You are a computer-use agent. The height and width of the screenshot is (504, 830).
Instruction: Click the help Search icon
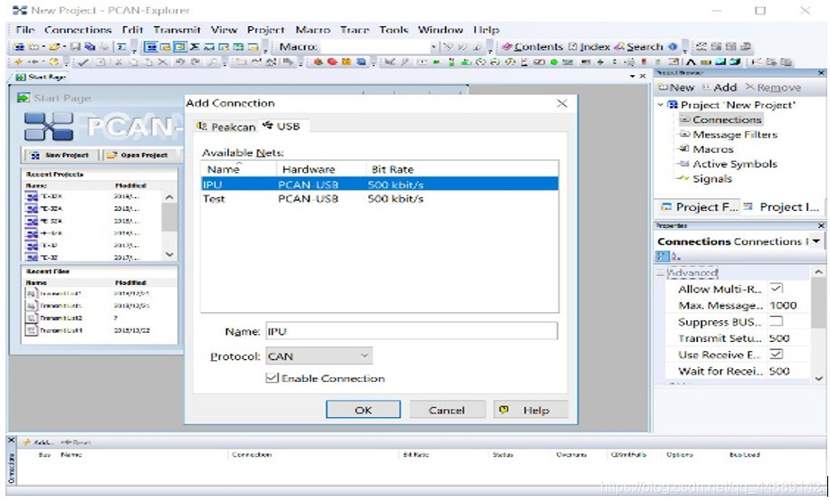tap(619, 46)
